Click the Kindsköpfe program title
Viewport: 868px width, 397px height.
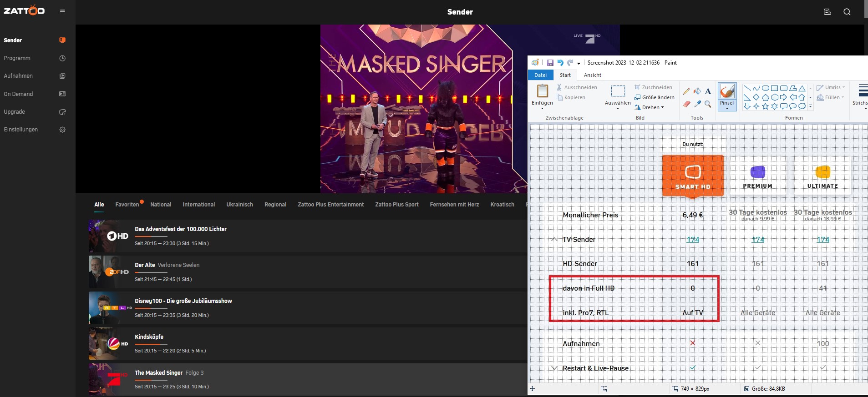149,337
